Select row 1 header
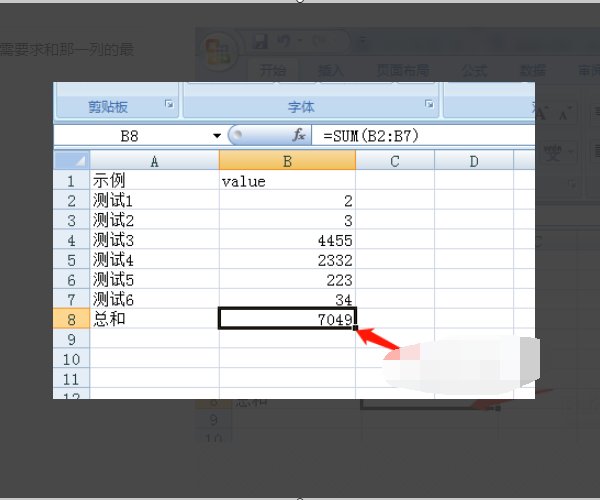This screenshot has width=600, height=500. point(71,181)
